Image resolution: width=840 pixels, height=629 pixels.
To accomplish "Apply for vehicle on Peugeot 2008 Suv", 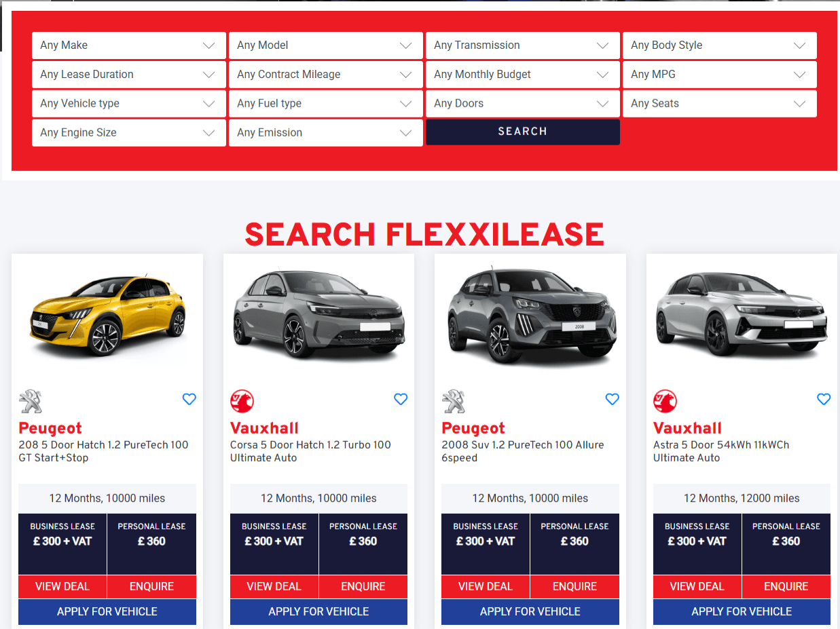I will [530, 611].
